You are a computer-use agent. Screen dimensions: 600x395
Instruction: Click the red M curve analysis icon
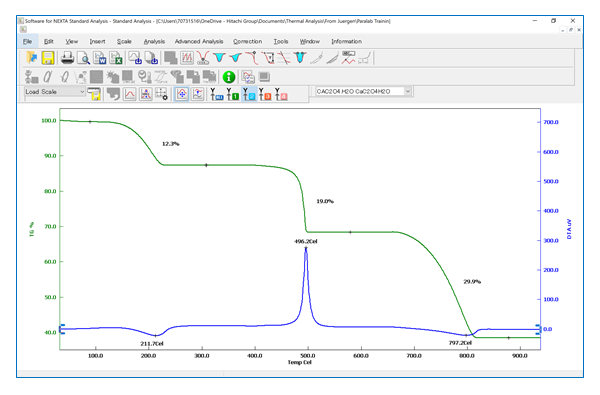[187, 58]
